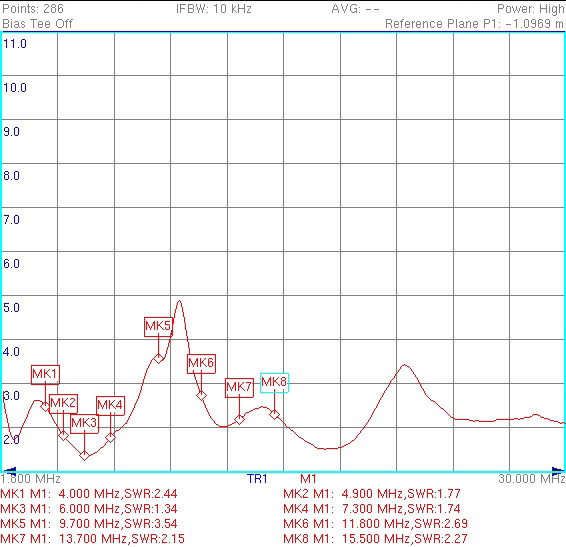Click the IFBW: 10 kHz readout
Viewport: 566px width, 547px height.
coord(214,9)
